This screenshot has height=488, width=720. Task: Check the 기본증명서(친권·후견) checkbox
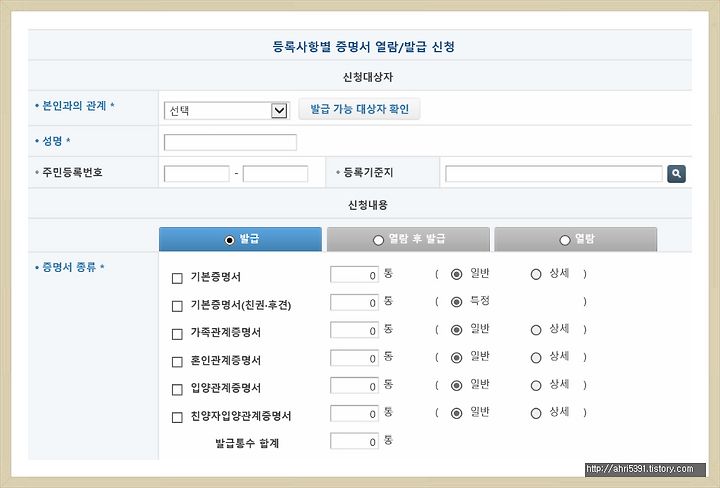pos(177,306)
